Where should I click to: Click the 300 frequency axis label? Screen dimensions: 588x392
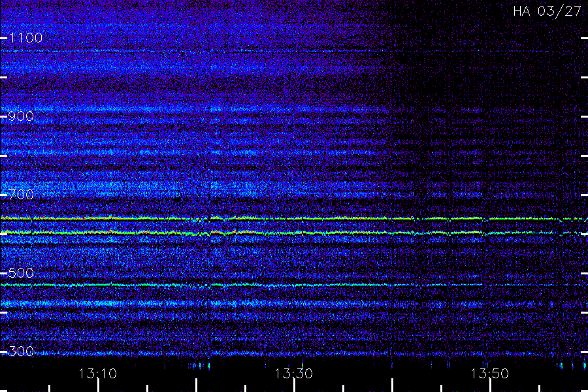click(21, 351)
